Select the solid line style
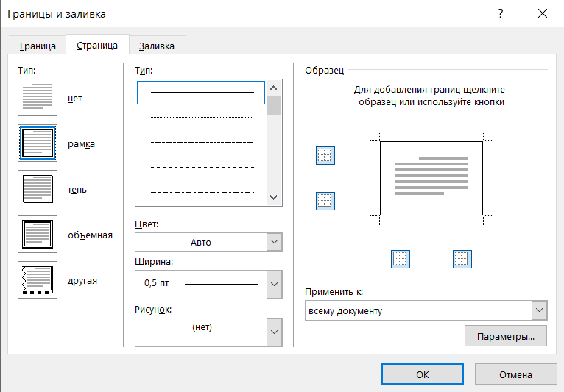564x392 pixels. (201, 93)
